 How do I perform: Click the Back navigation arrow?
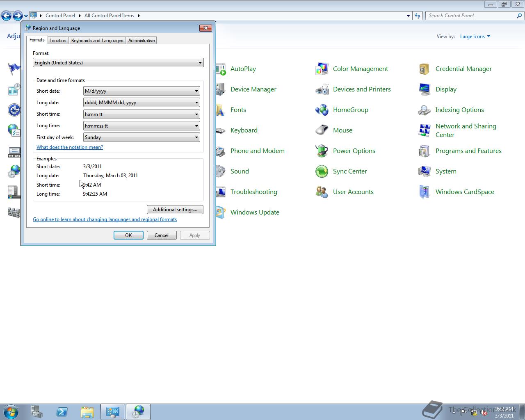tap(6, 16)
